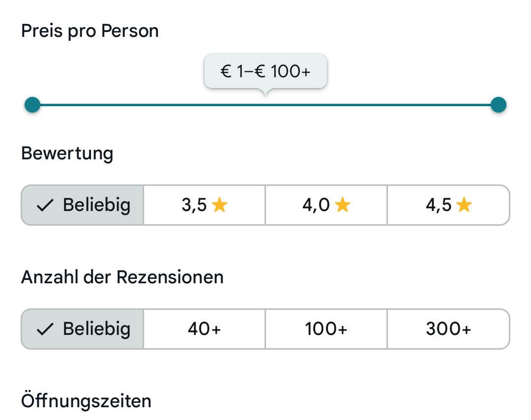The width and height of the screenshot is (531, 420).
Task: Click the Anzahl der Rezensionen heading
Action: tap(122, 277)
